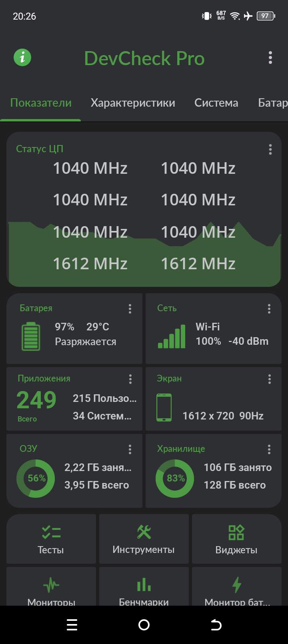Tap the phone screen icon in Экран

click(x=164, y=407)
